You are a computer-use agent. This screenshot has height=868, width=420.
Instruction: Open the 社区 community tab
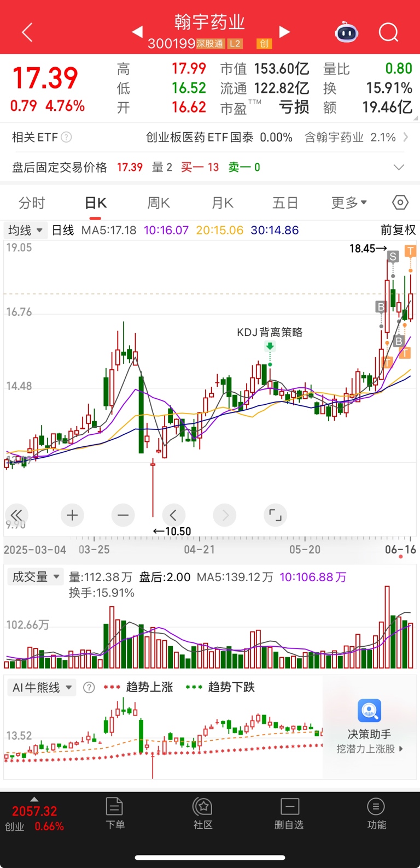point(203,813)
